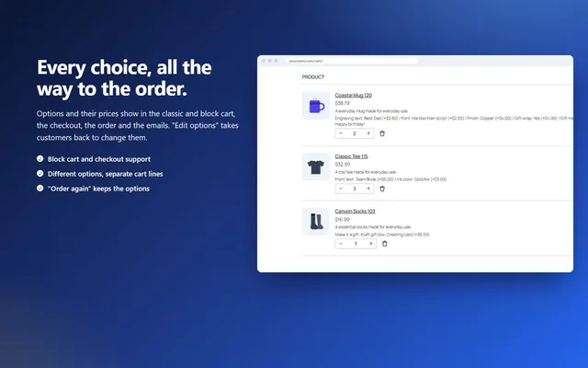Increase Classic Tee quantity with plus
This screenshot has height=368, width=588.
tap(368, 189)
